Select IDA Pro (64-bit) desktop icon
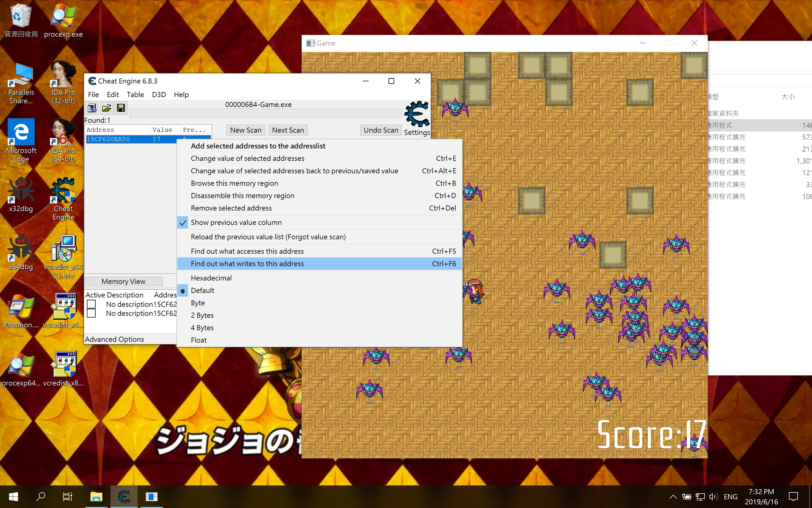This screenshot has height=508, width=812. tap(63, 141)
